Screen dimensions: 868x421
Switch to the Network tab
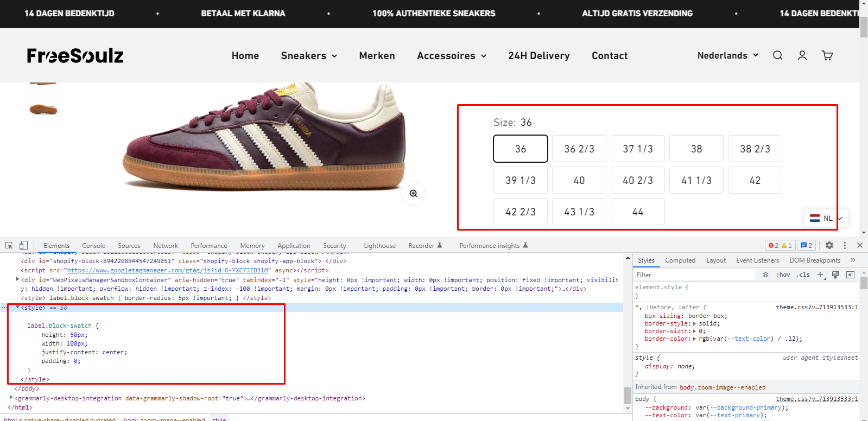166,246
